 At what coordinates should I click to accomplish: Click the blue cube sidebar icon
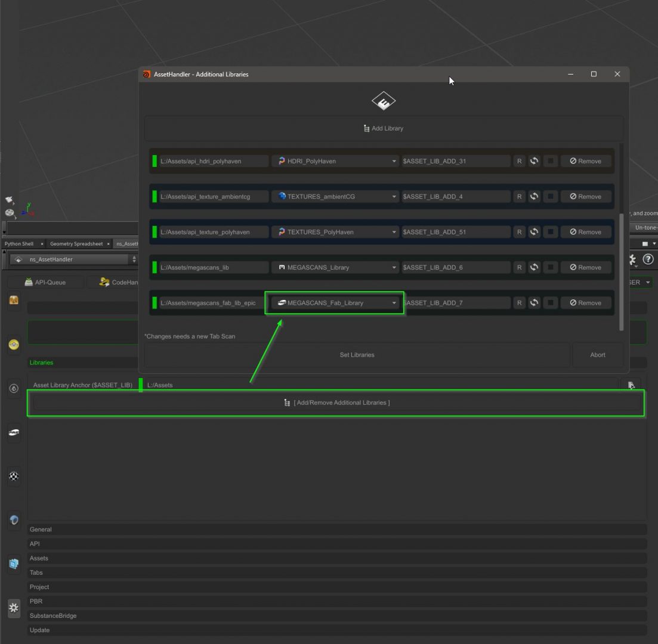(14, 564)
